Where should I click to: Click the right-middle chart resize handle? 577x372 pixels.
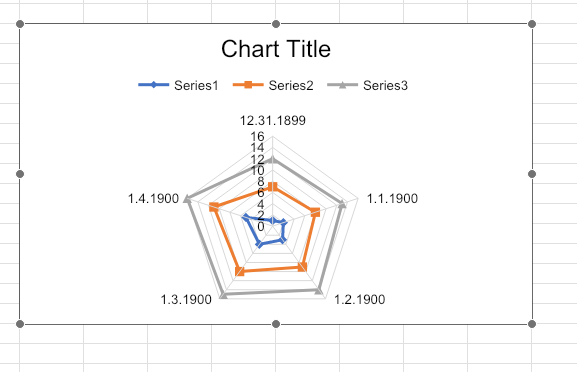(x=532, y=174)
